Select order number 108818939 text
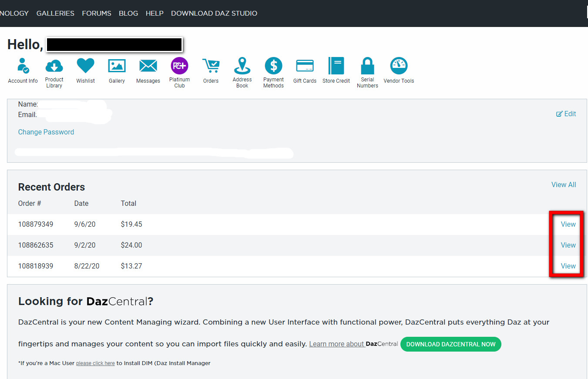588x379 pixels. (36, 266)
